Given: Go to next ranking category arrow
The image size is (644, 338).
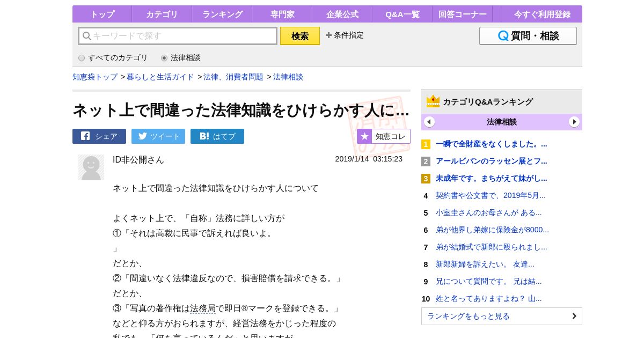Looking at the screenshot, I should pos(574,122).
